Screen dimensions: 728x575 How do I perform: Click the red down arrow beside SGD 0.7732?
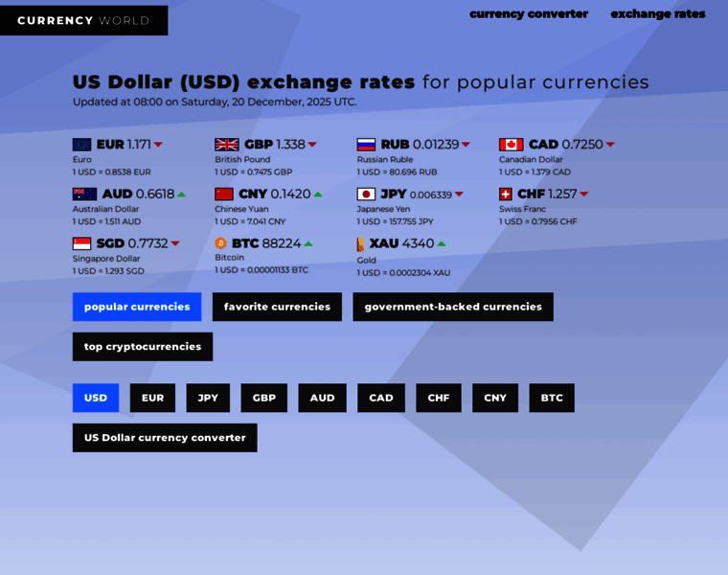(x=175, y=243)
